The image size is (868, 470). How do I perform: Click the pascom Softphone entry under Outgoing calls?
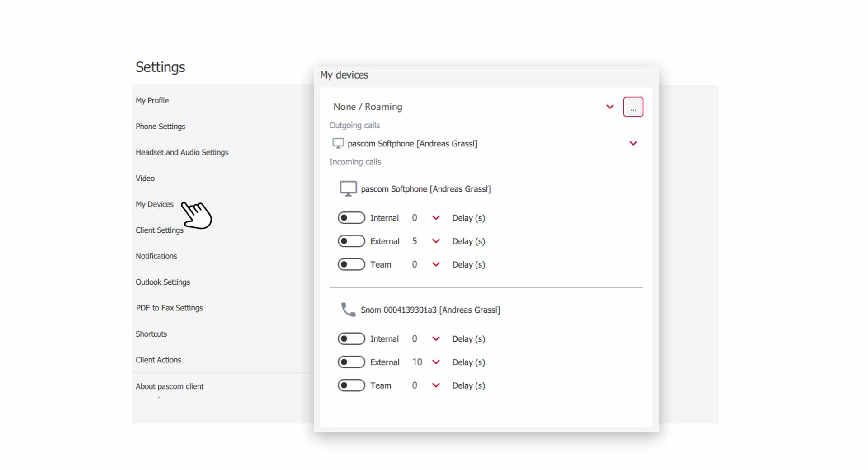[x=412, y=144]
